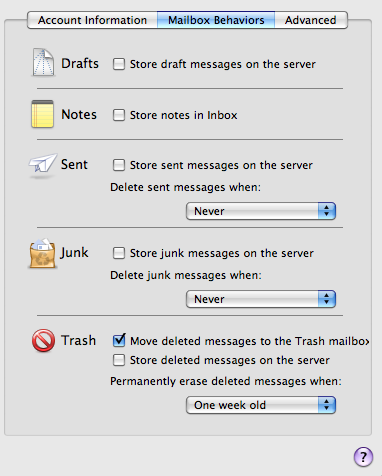This screenshot has width=382, height=476.
Task: Open the Permanently erase deleted messages dropdown
Action: pos(261,405)
